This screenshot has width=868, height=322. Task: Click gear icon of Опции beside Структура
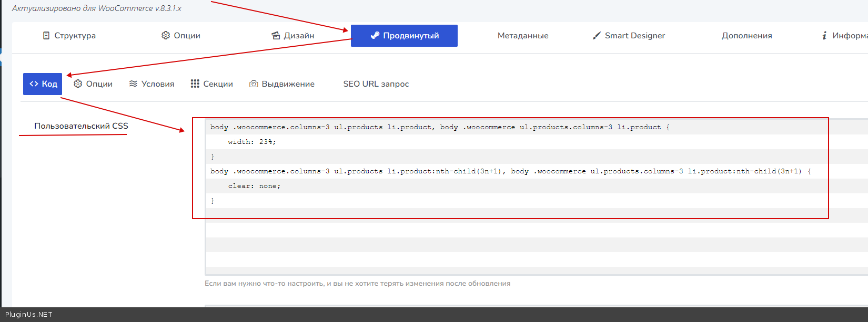pos(166,36)
